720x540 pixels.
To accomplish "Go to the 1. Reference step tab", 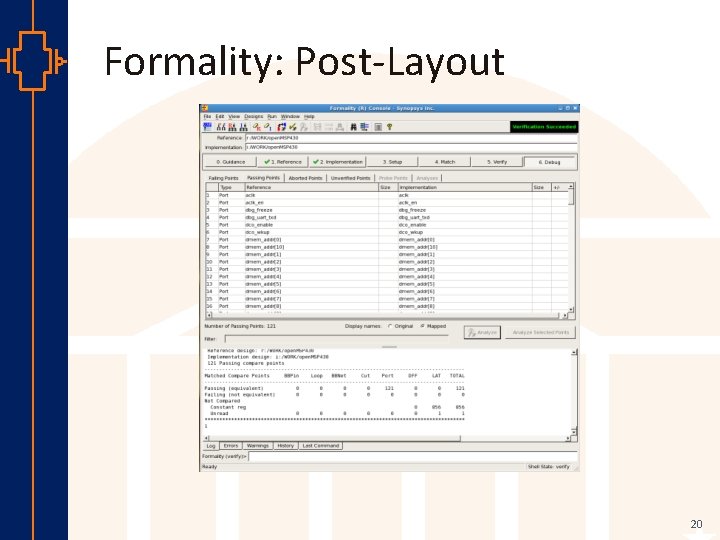I will coord(283,162).
